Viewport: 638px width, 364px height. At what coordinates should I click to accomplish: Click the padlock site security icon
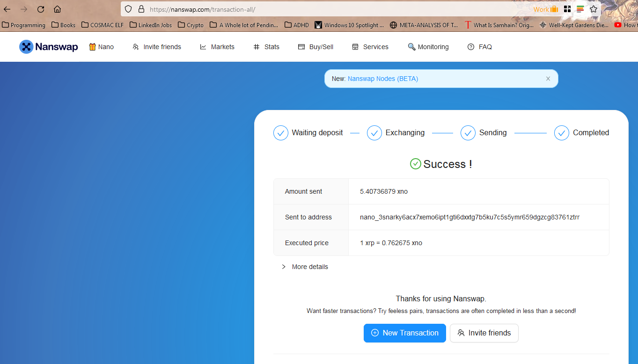click(x=141, y=9)
